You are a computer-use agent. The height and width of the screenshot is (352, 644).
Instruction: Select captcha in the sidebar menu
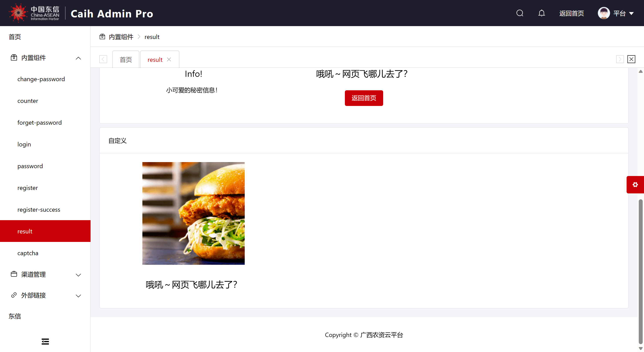tap(28, 253)
